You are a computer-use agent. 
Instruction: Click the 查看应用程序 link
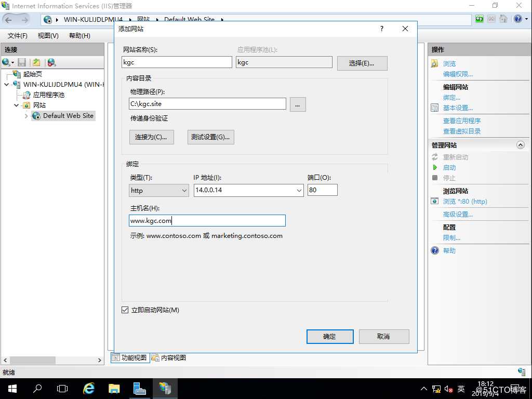point(462,121)
